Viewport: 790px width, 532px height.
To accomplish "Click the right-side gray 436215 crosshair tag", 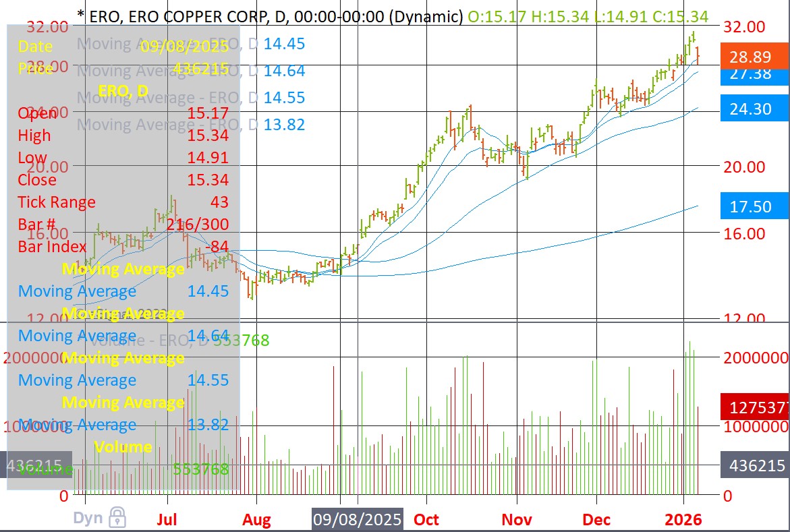I will [x=754, y=465].
